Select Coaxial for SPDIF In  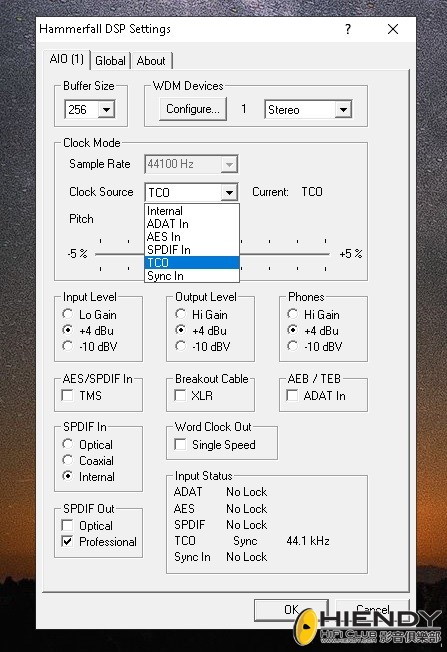click(88, 461)
